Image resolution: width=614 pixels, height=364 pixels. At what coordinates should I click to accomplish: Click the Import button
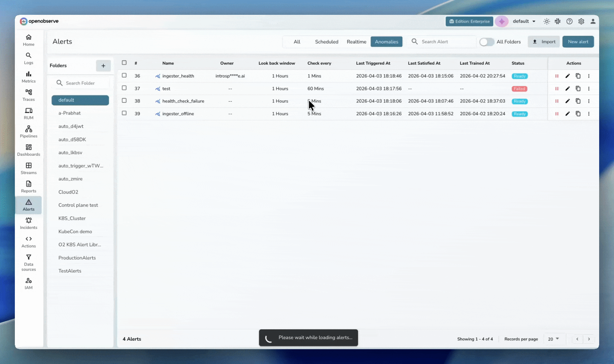543,42
